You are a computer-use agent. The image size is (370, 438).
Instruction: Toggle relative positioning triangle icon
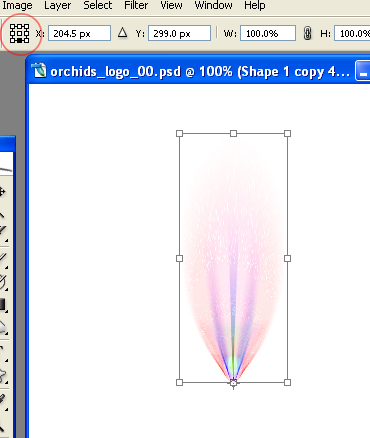pos(123,33)
